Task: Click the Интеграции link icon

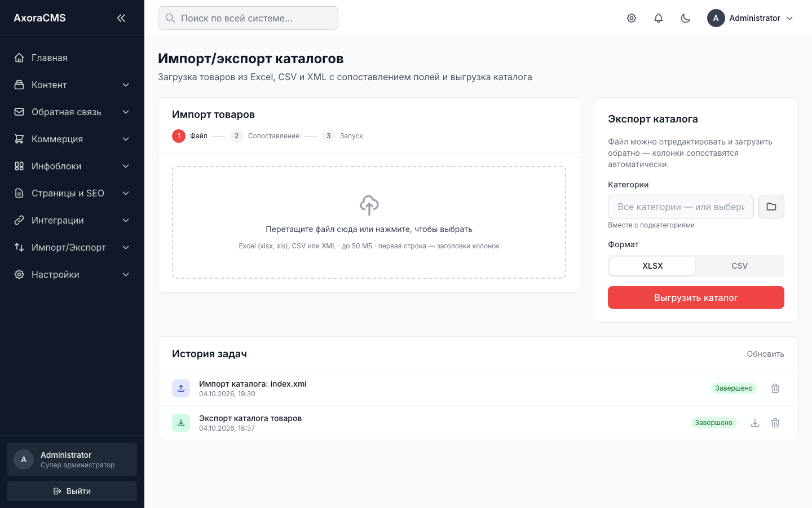Action: (x=19, y=220)
